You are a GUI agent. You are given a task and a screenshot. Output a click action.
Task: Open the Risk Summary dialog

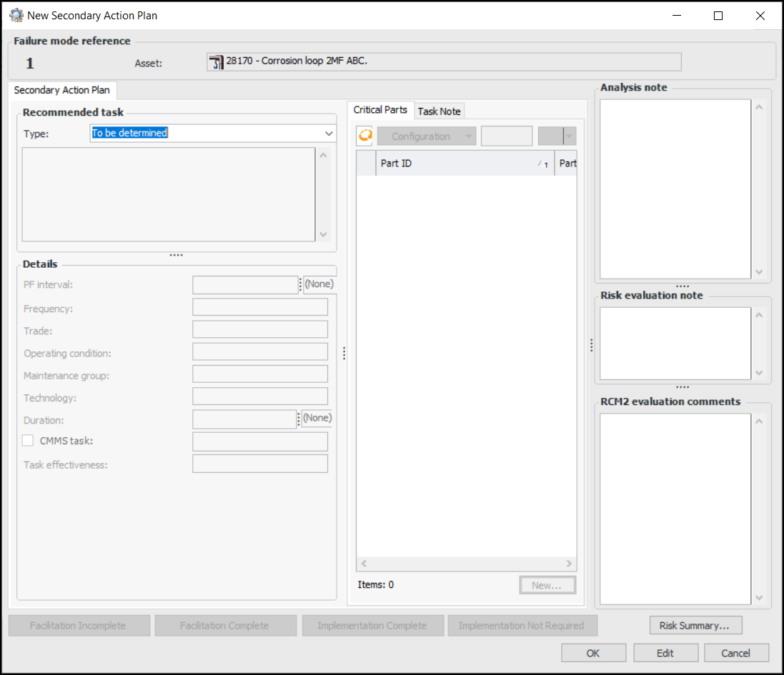695,626
